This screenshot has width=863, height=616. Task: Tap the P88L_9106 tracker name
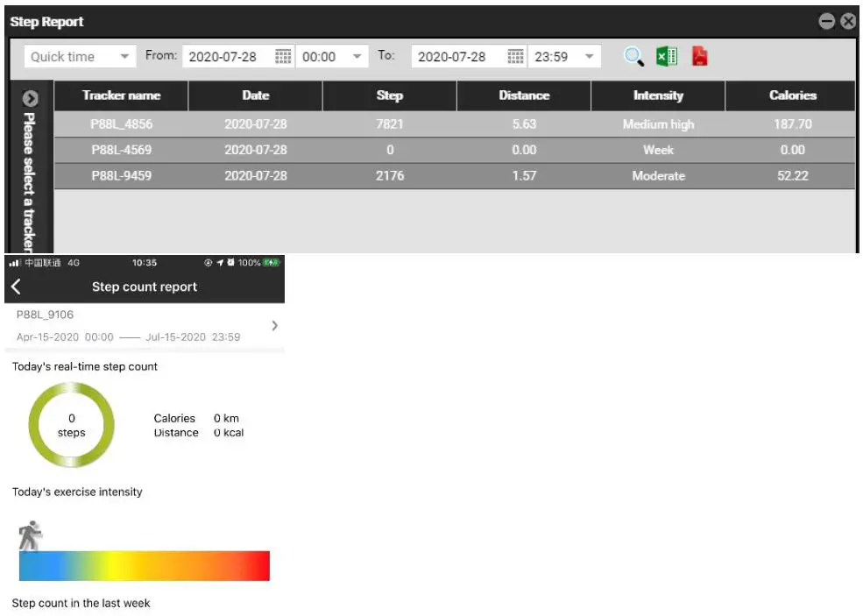[46, 315]
